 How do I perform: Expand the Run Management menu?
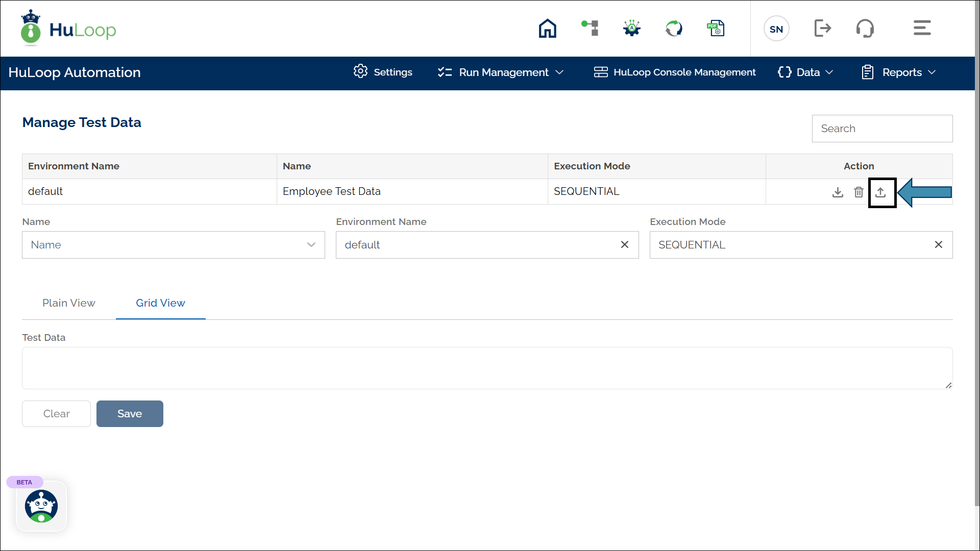(501, 72)
